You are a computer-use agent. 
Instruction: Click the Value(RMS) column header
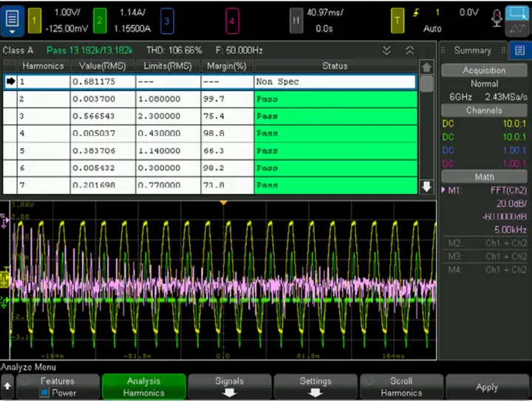click(x=103, y=66)
